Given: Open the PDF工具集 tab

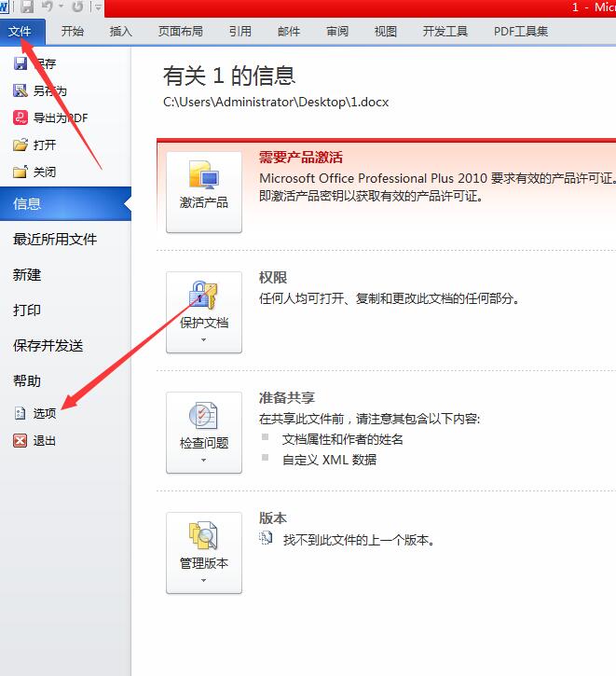Looking at the screenshot, I should (521, 32).
